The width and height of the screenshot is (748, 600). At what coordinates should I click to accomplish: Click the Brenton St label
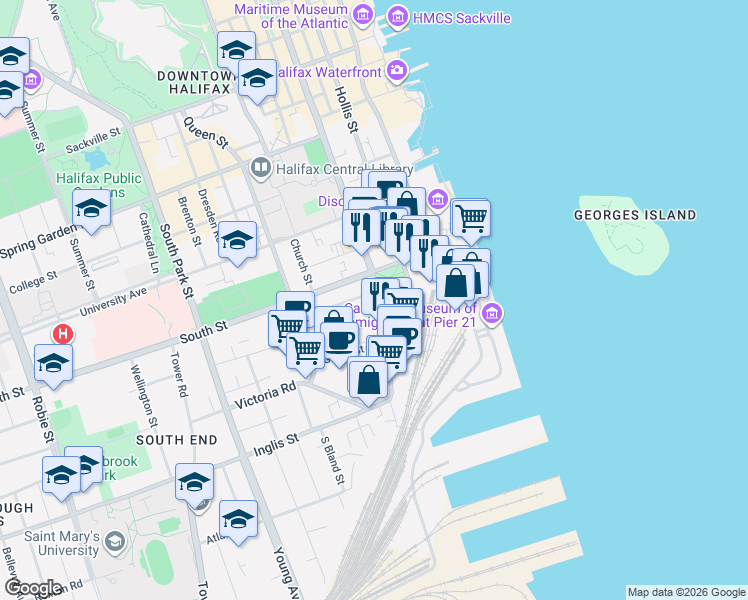click(x=189, y=221)
